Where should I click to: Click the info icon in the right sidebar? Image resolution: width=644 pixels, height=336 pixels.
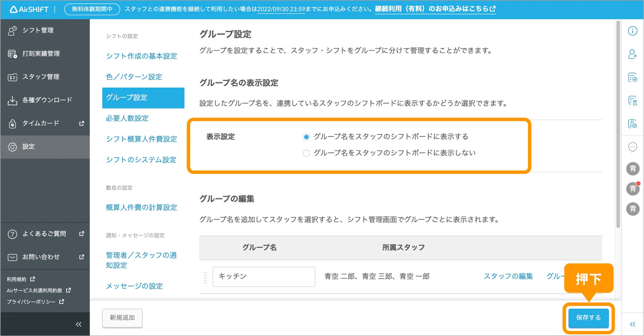pyautogui.click(x=633, y=31)
